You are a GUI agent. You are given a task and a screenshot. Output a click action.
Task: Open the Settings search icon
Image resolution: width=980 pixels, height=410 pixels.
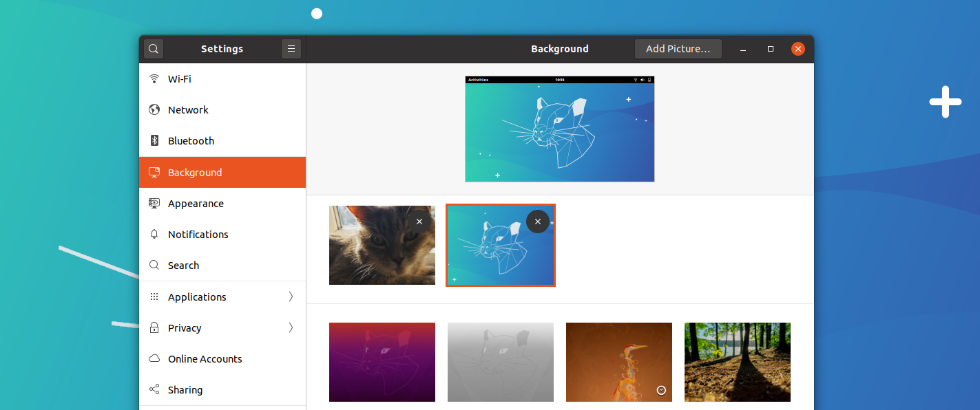pos(154,49)
